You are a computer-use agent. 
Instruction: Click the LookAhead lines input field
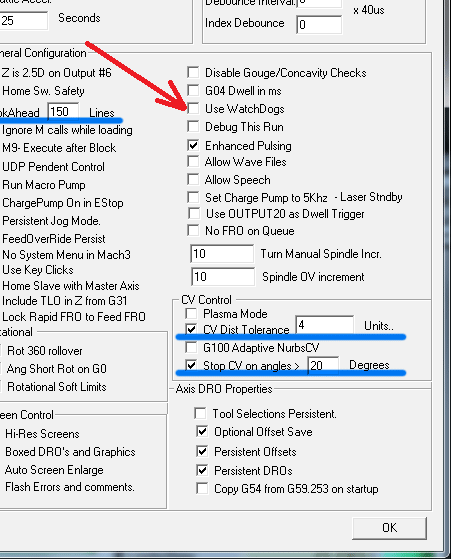pyautogui.click(x=63, y=112)
